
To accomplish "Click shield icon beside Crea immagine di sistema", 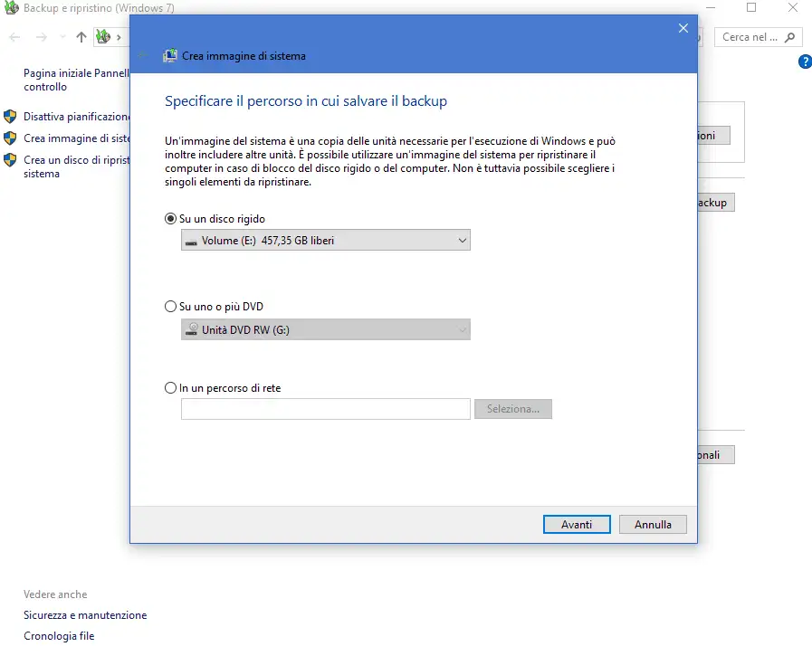I will (x=10, y=138).
